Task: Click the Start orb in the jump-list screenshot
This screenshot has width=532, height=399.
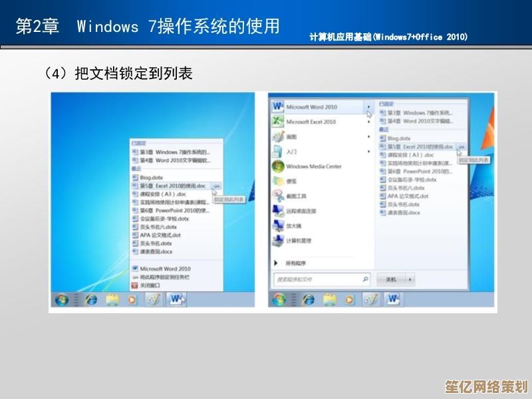Action: click(62, 300)
